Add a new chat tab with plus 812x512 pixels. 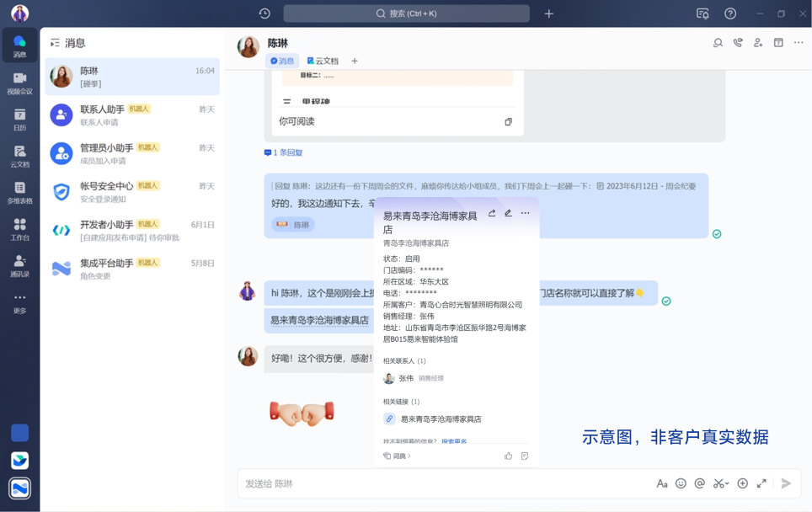pyautogui.click(x=355, y=61)
